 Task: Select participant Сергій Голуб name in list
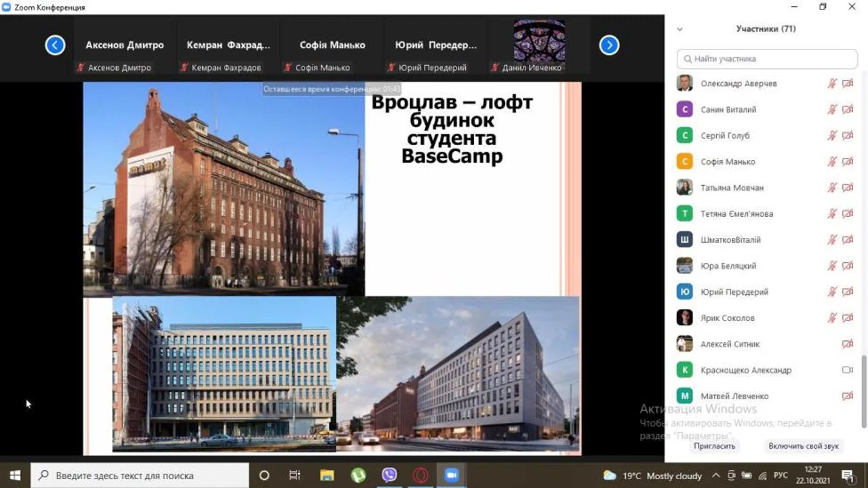(x=725, y=136)
